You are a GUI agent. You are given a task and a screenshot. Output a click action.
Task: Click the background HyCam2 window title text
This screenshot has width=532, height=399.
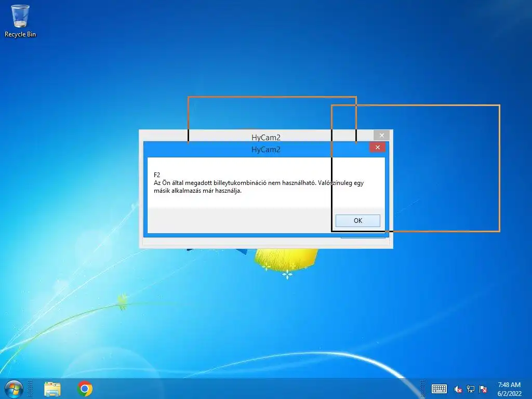click(x=266, y=137)
